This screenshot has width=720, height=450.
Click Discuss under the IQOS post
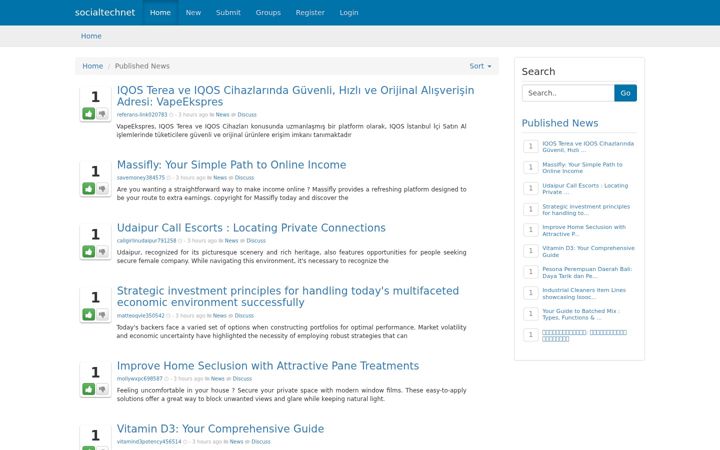click(247, 115)
